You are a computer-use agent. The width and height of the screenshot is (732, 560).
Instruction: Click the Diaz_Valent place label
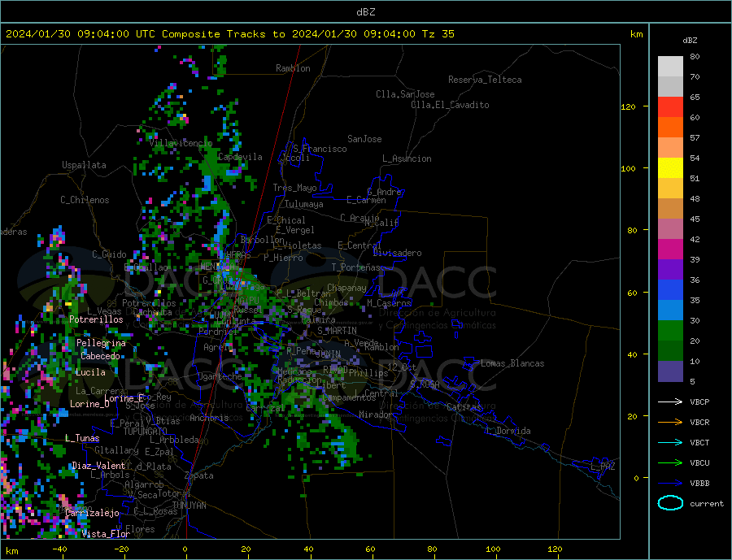98,466
